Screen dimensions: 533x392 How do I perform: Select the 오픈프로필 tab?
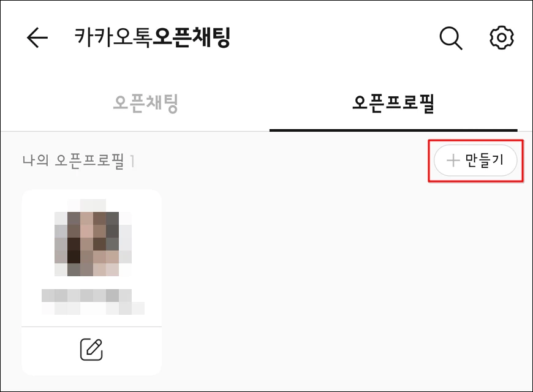393,104
